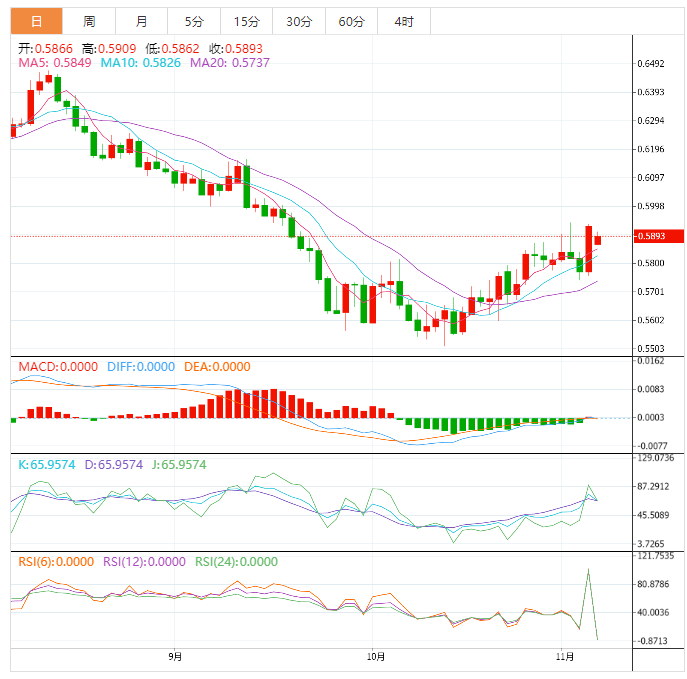Click the MA20: 0.5737 legend value
Screen dimensions: 687x679
click(230, 63)
